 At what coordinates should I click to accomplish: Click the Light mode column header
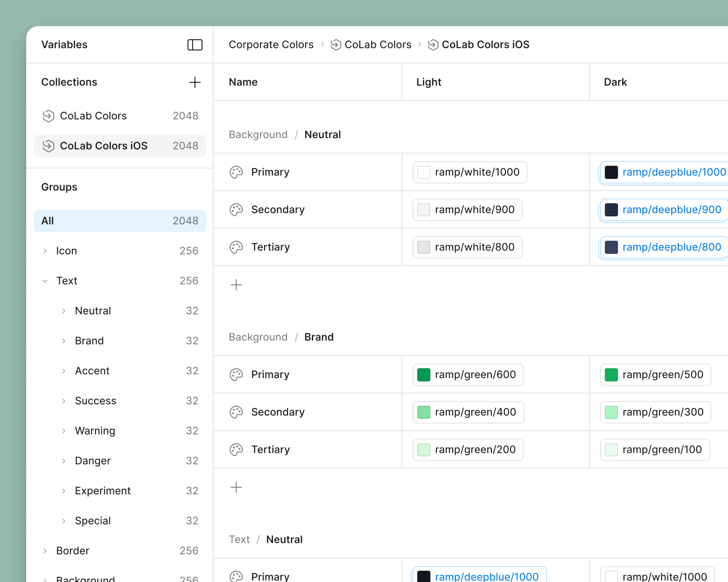click(429, 82)
